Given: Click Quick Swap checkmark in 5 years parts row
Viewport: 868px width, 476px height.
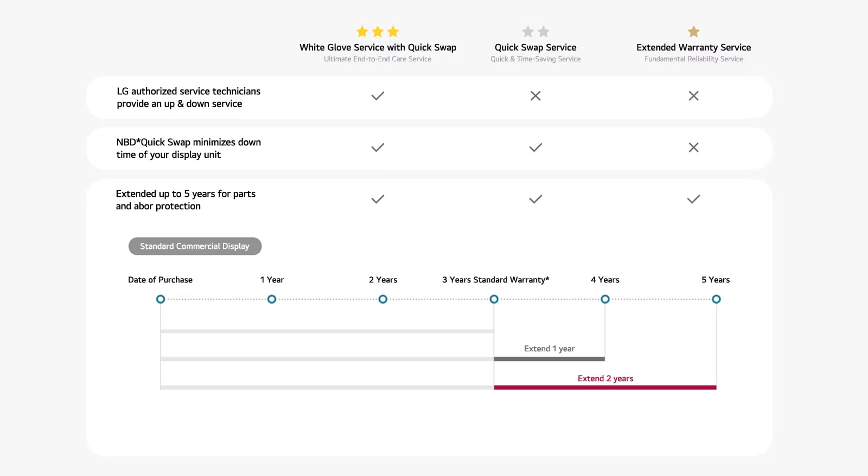Looking at the screenshot, I should (x=535, y=199).
